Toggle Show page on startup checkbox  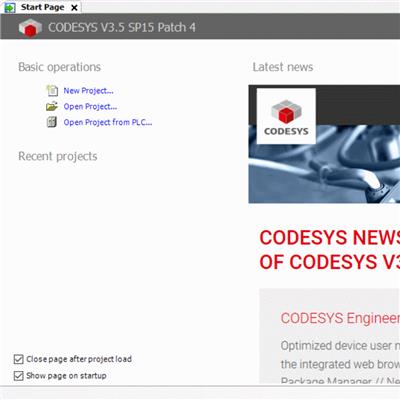click(19, 376)
